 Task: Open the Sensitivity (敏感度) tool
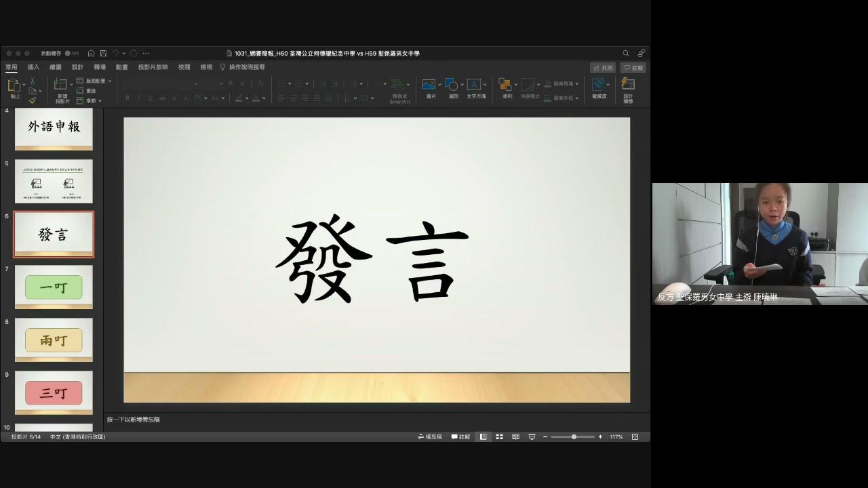(x=599, y=85)
